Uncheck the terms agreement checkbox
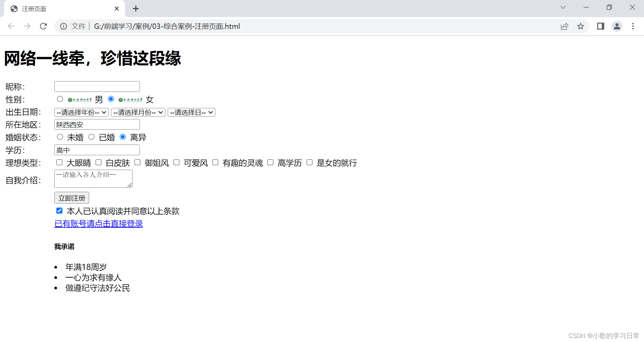Screen dimensions: 644x342 coord(59,211)
